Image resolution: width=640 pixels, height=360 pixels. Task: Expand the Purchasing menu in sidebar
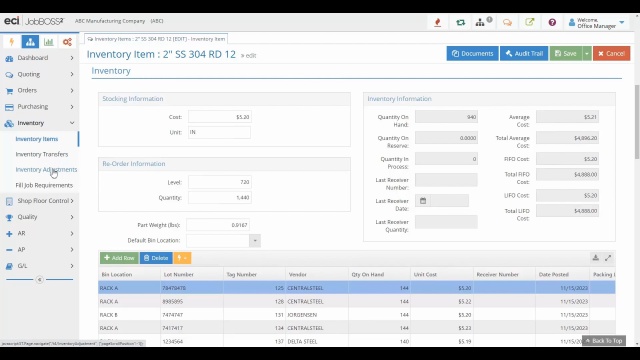40,107
